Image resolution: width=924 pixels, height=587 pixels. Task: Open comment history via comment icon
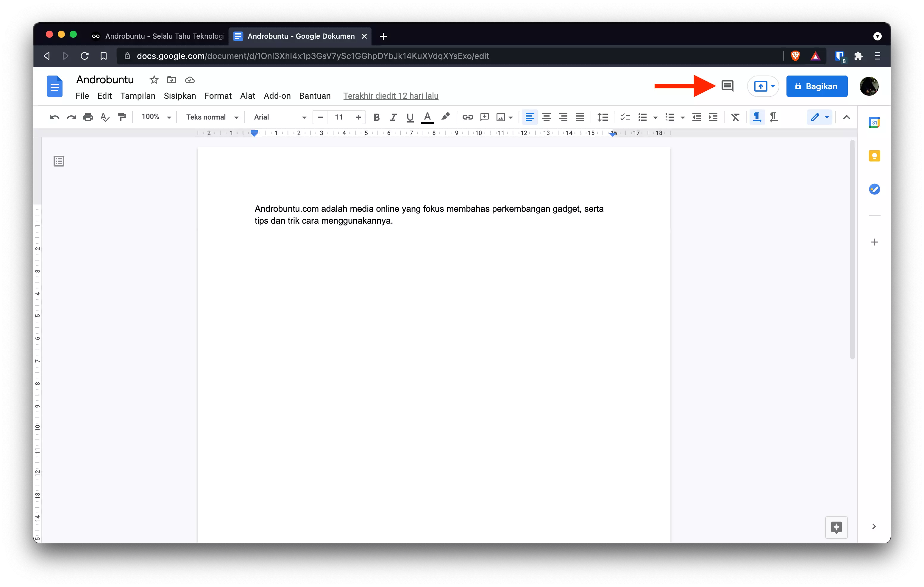[728, 86]
